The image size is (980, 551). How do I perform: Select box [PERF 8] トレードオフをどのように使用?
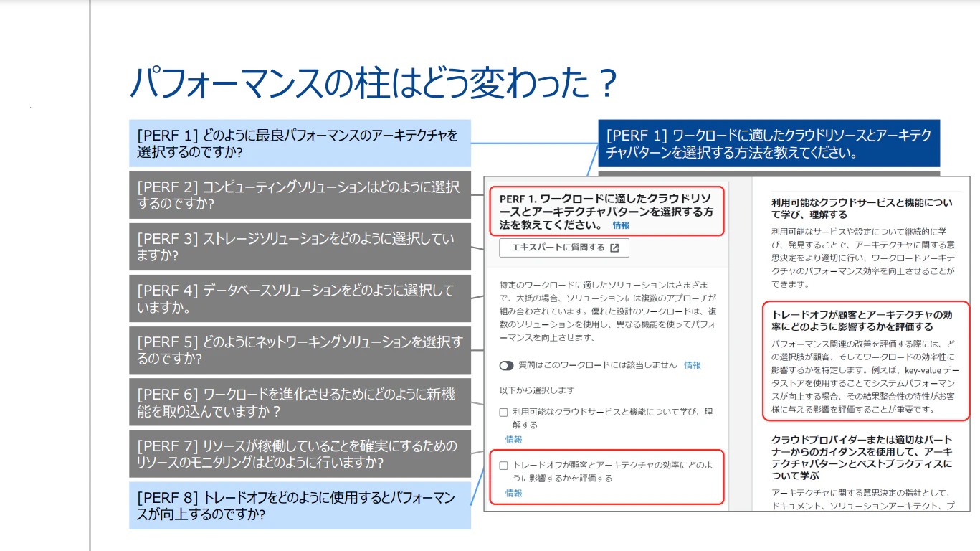pyautogui.click(x=300, y=506)
